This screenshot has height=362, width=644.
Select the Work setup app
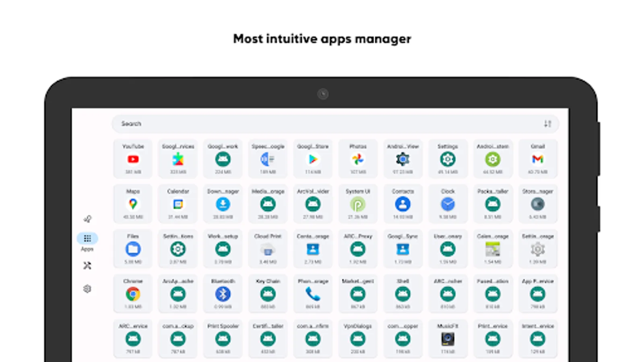point(223,249)
